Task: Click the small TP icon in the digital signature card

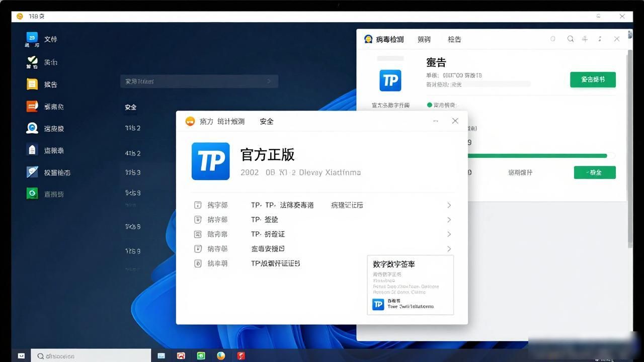Action: tap(378, 304)
